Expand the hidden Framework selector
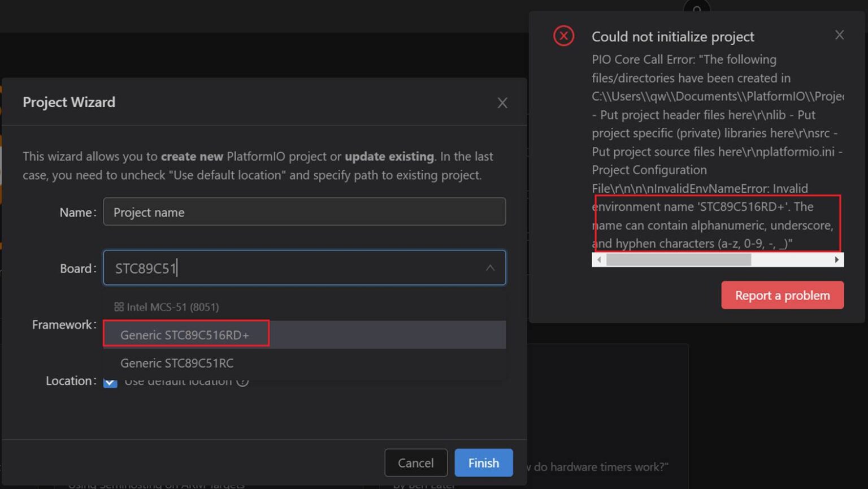Image resolution: width=868 pixels, height=489 pixels. tap(305, 324)
